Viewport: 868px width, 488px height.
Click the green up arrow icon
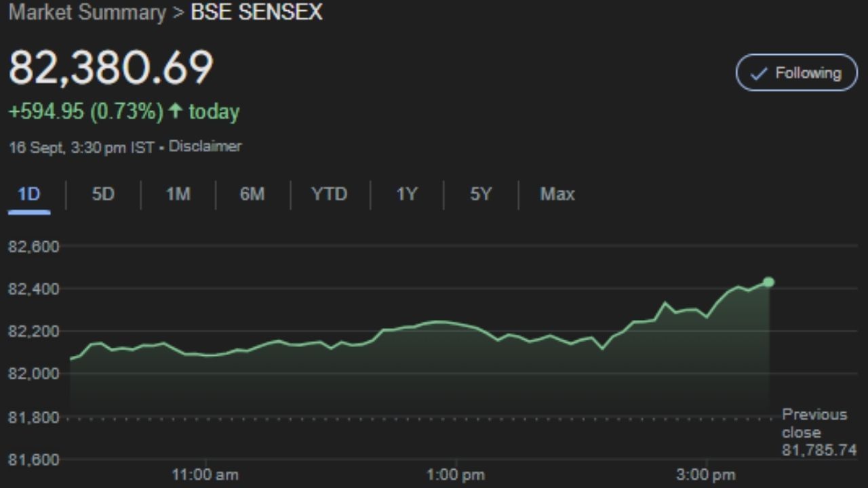pyautogui.click(x=176, y=110)
